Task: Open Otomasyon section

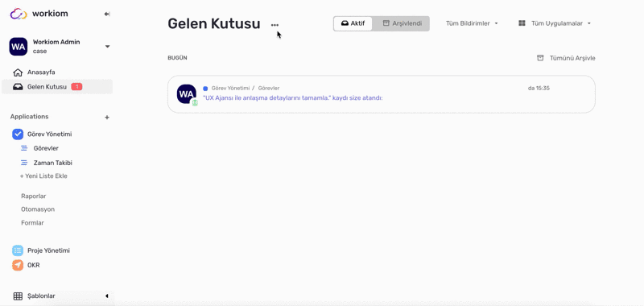Action: tap(38, 209)
